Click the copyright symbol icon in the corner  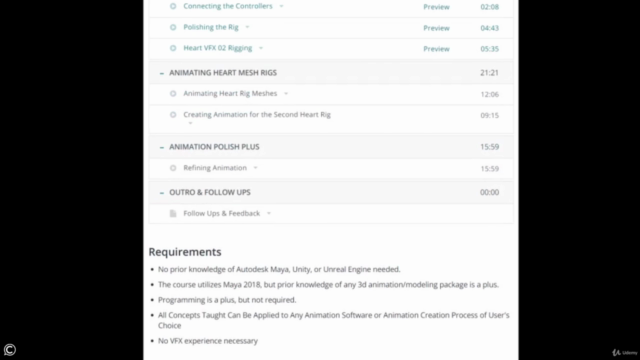[10, 350]
